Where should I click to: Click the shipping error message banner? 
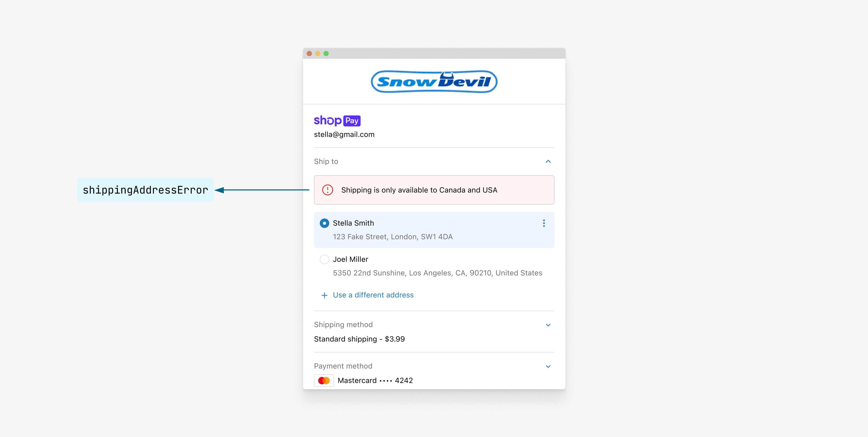click(434, 190)
